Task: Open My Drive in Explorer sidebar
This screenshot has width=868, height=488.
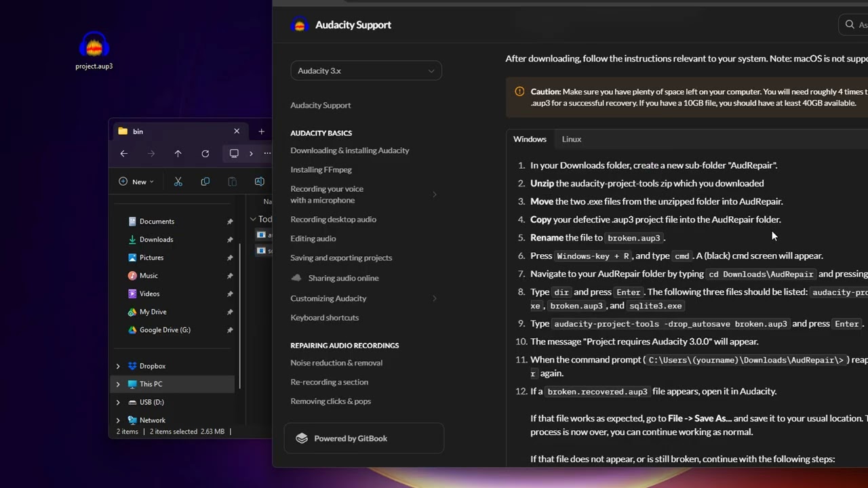Action: pyautogui.click(x=153, y=312)
